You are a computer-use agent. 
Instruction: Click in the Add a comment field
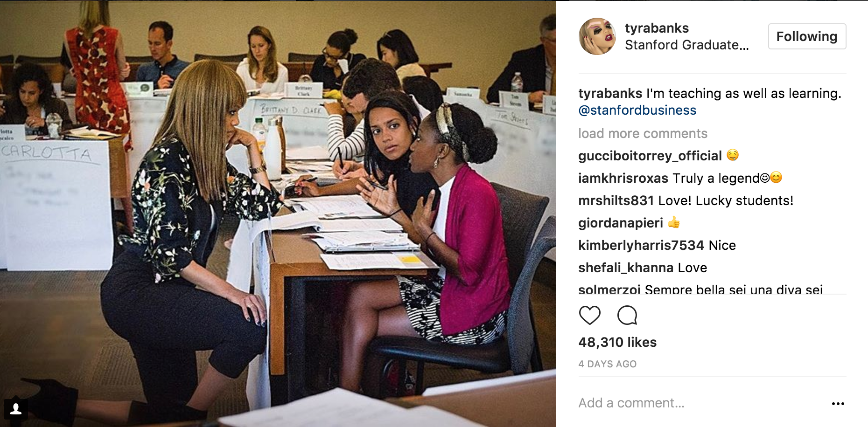tap(700, 403)
